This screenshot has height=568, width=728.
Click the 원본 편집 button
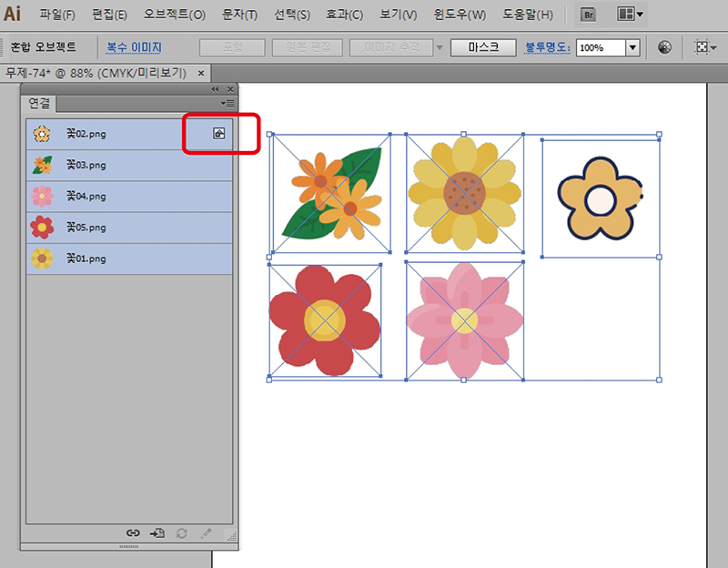click(x=308, y=47)
